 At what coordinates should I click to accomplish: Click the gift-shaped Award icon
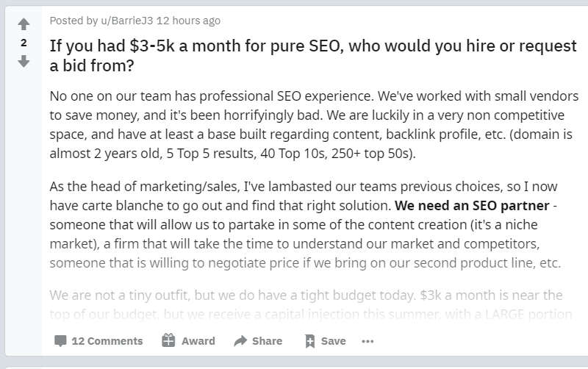coord(168,340)
